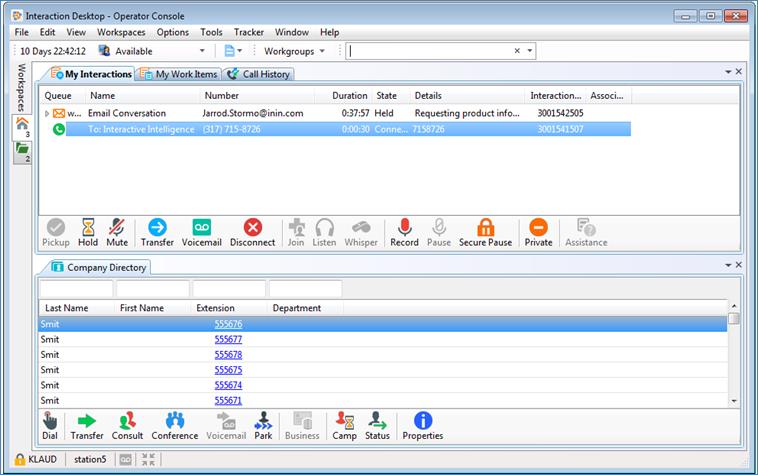The width and height of the screenshot is (758, 475).
Task: Start recording with the Record button
Action: 404,232
